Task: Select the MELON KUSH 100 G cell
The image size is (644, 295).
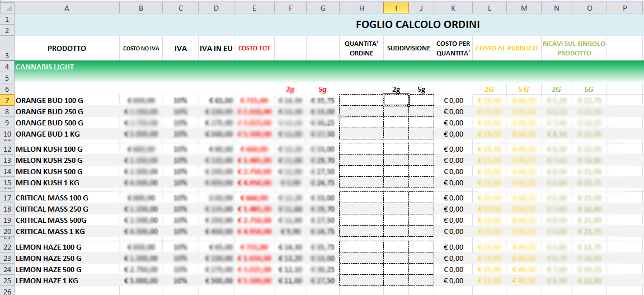Action: tap(67, 149)
